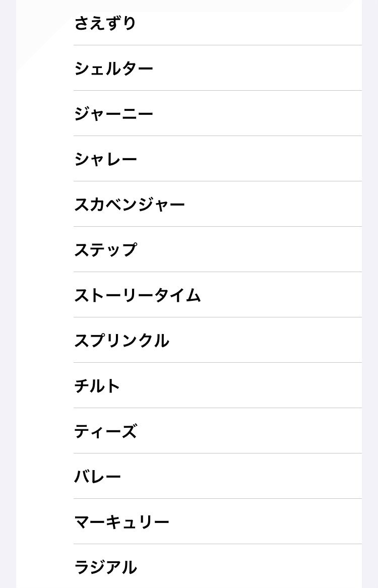Select the ティーズ list row
The height and width of the screenshot is (588, 378).
point(106,431)
